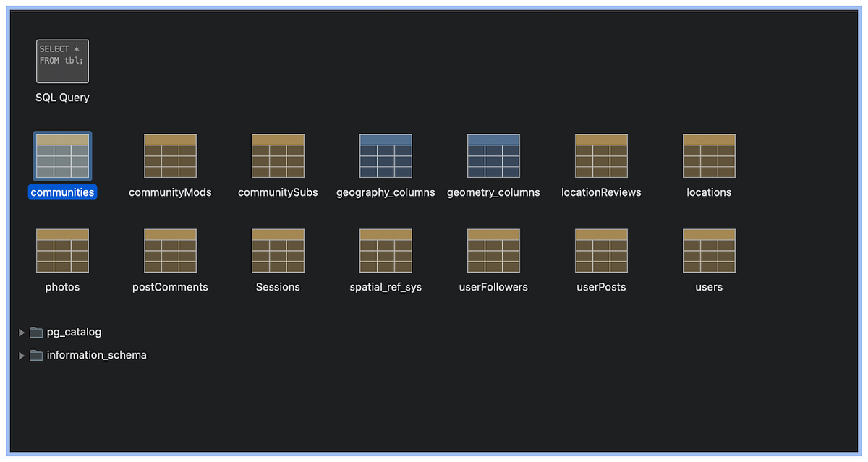
Task: Select the 'information_schema' schema name
Action: [x=96, y=355]
